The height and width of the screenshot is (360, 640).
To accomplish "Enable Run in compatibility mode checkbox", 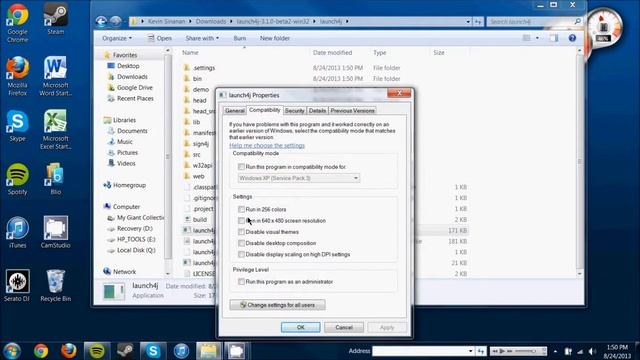I will 241,167.
